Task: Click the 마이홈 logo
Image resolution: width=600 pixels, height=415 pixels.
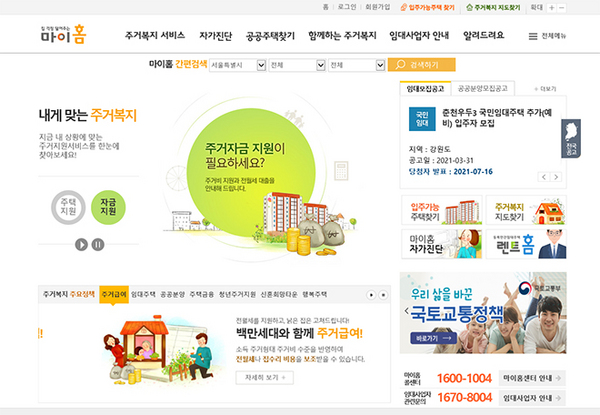Action: point(64,34)
